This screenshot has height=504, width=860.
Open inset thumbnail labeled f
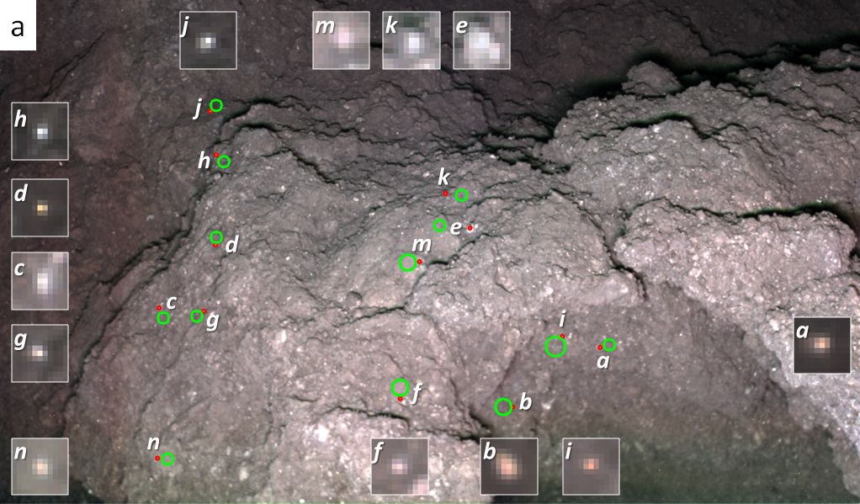(400, 466)
